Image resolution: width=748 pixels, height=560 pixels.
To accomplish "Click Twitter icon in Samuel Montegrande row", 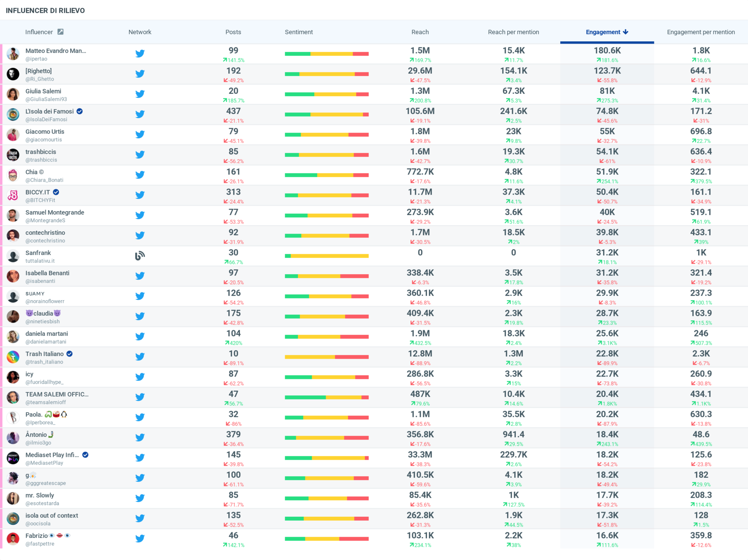I will 140,215.
